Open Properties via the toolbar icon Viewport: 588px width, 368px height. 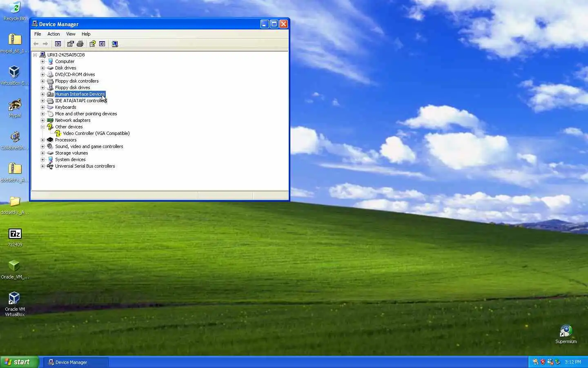[x=70, y=44]
